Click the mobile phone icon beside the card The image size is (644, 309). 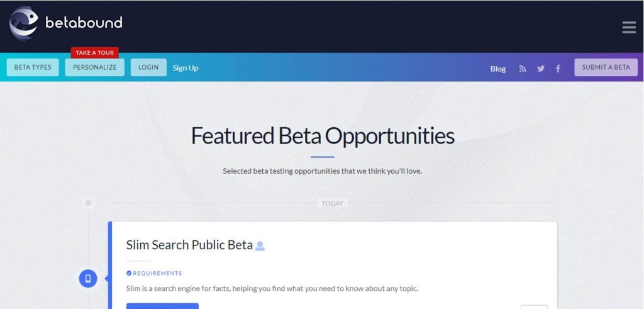88,278
